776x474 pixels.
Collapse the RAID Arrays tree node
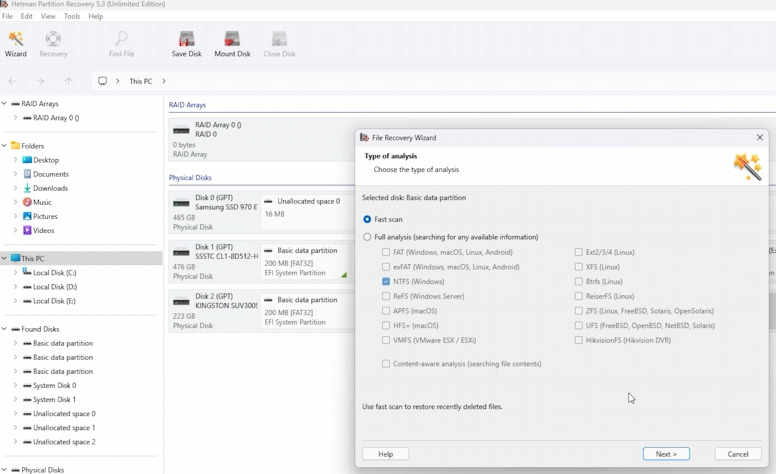click(x=4, y=103)
